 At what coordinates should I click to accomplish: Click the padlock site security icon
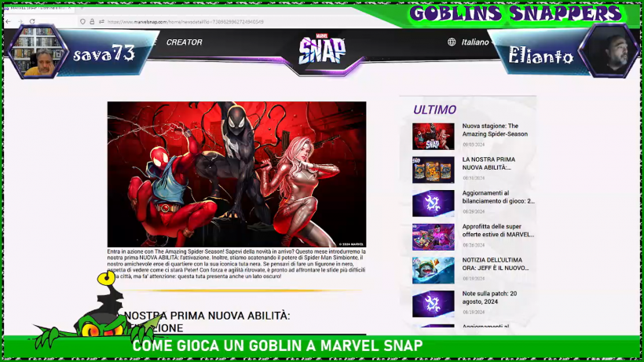pyautogui.click(x=92, y=21)
